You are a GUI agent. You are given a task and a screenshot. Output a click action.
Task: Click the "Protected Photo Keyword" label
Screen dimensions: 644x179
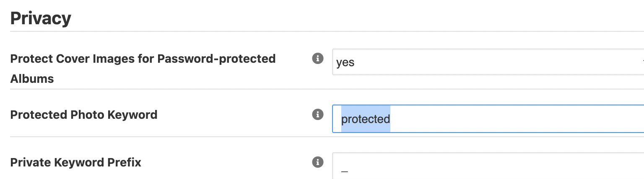point(83,115)
